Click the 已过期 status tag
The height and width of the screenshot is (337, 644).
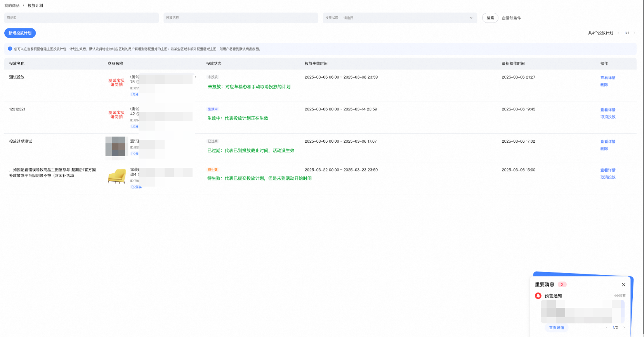pyautogui.click(x=213, y=141)
